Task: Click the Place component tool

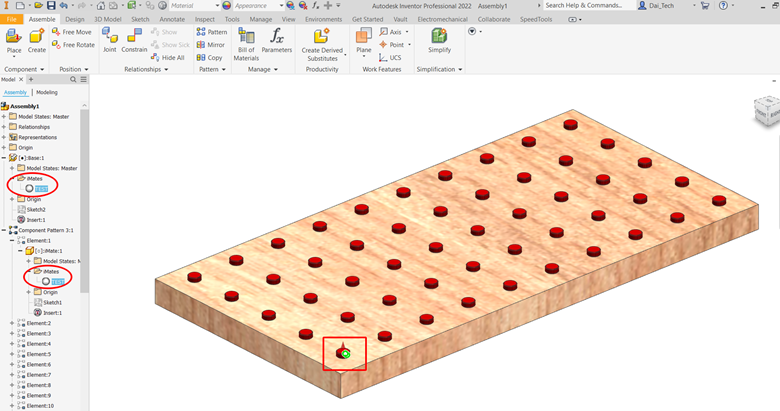Action: [x=13, y=41]
